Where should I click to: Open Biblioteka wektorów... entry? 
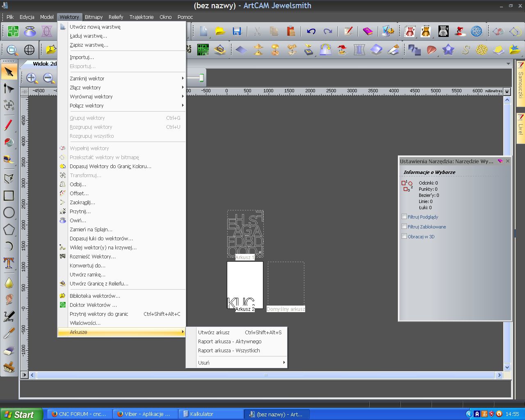point(122,296)
